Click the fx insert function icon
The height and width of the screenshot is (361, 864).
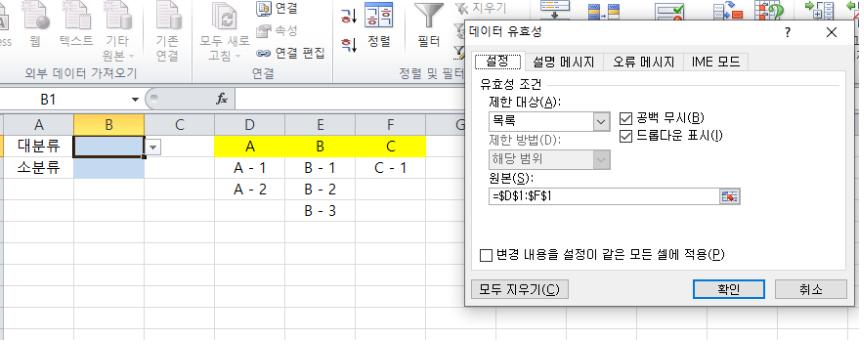pyautogui.click(x=222, y=99)
